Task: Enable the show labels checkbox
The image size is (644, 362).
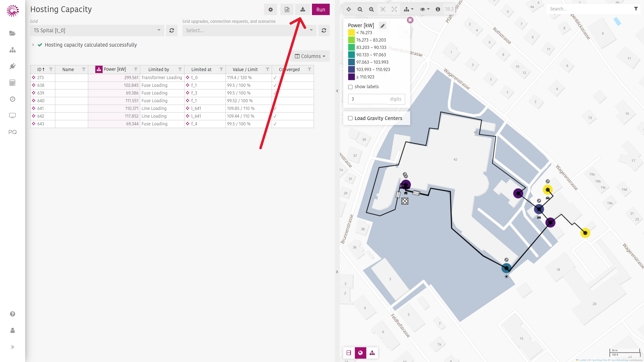Action: (350, 87)
